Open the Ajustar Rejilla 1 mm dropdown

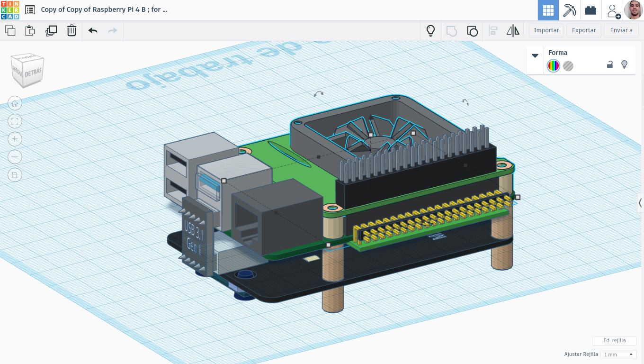618,354
